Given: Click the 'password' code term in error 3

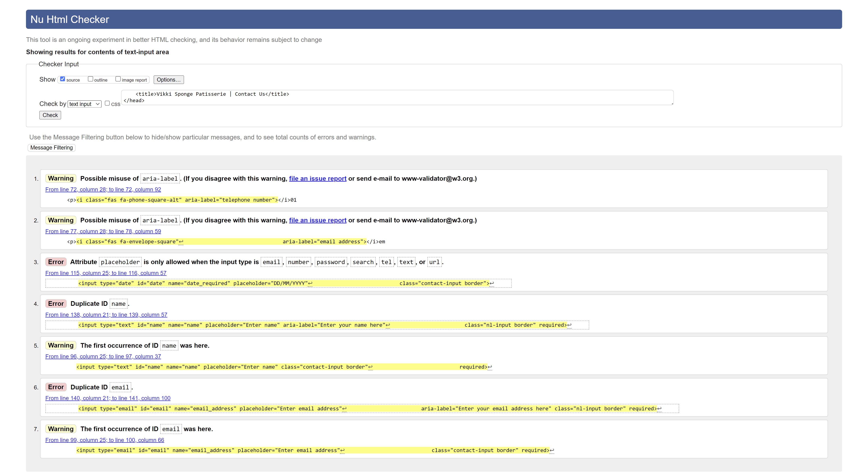Looking at the screenshot, I should [x=331, y=262].
